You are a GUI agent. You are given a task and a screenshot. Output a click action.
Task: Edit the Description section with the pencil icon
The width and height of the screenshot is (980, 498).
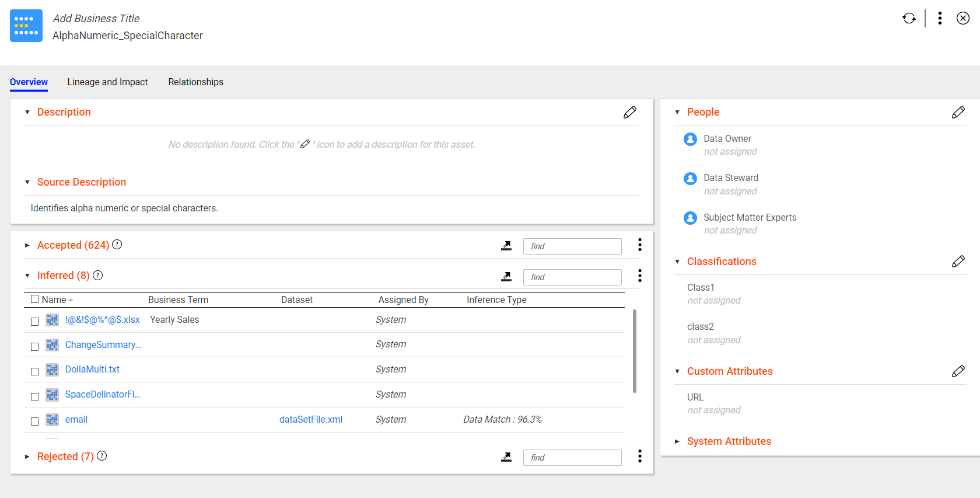tap(630, 112)
